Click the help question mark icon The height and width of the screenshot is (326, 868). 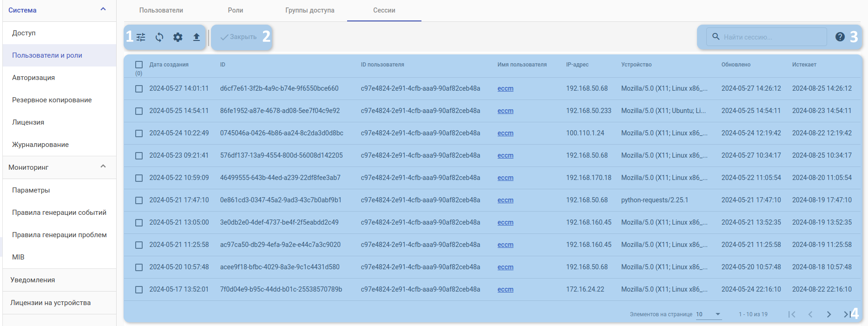pos(840,37)
